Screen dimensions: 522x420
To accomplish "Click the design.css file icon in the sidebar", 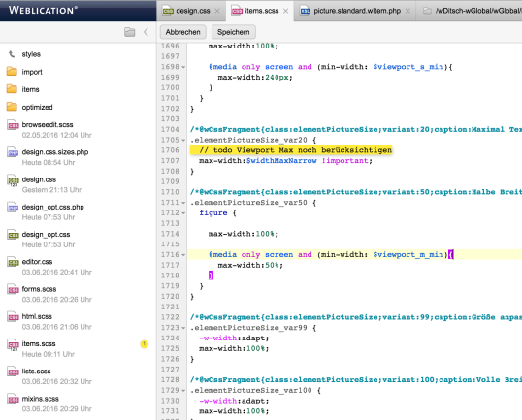I will [13, 180].
